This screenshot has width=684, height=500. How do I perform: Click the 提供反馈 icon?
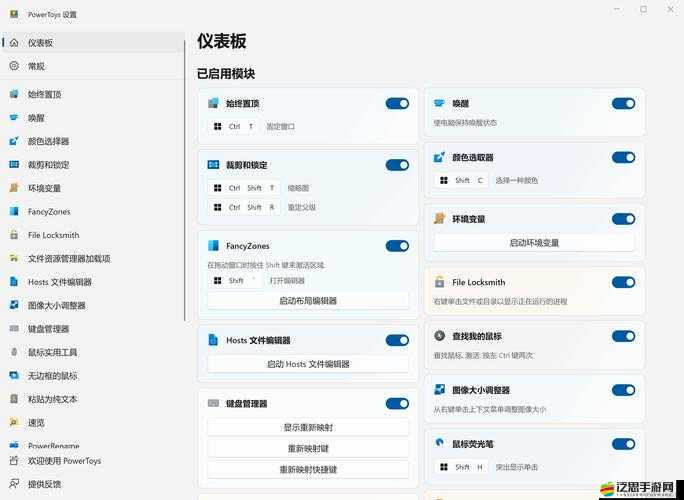pos(14,484)
